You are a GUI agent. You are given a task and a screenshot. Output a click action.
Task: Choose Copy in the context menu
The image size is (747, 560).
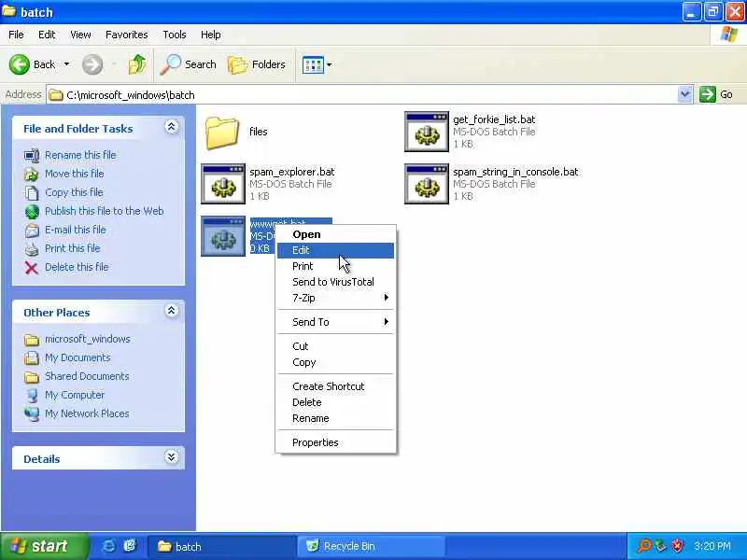[336, 362]
